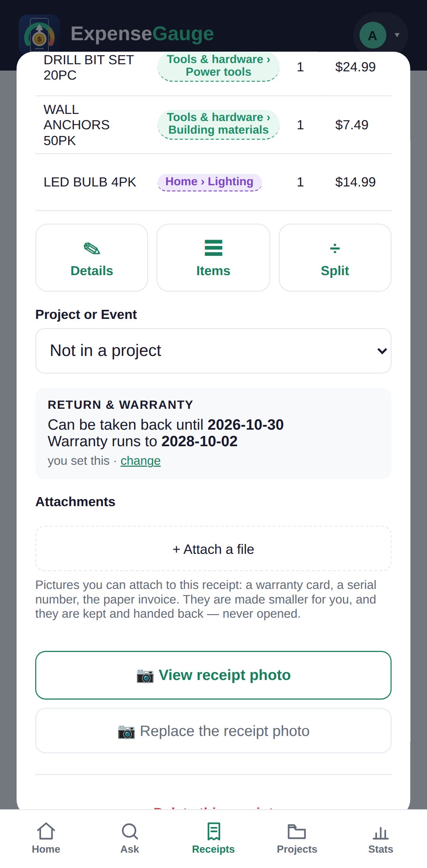Viewport: 427px width, 868px height.
Task: Open the Items list tab
Action: pos(213,258)
